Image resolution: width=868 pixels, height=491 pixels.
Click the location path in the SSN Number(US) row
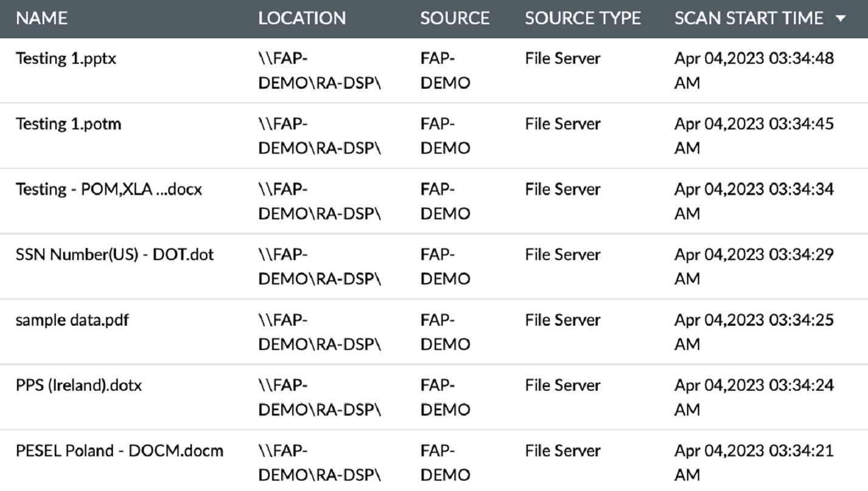pyautogui.click(x=319, y=266)
